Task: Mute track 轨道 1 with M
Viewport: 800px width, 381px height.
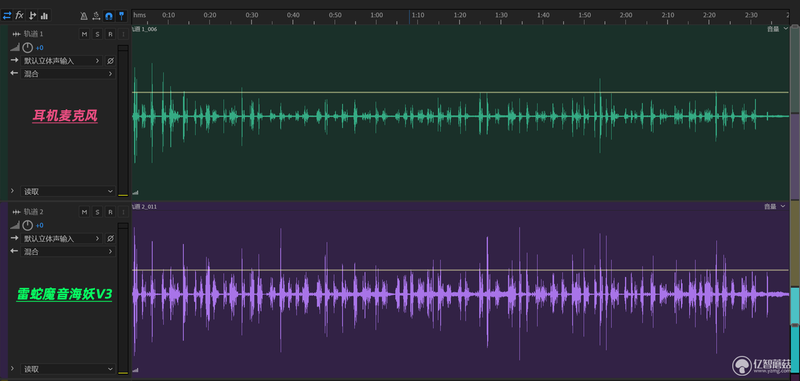Action: [x=85, y=34]
